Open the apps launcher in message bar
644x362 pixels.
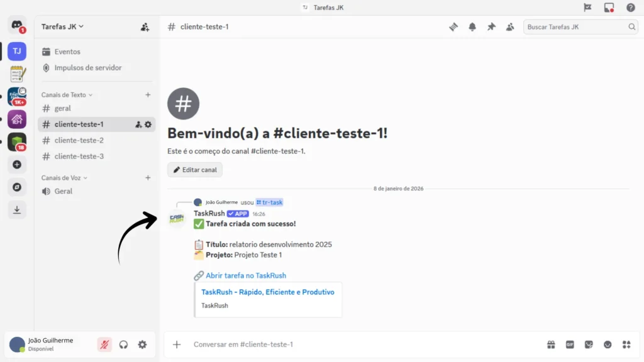pos(626,344)
